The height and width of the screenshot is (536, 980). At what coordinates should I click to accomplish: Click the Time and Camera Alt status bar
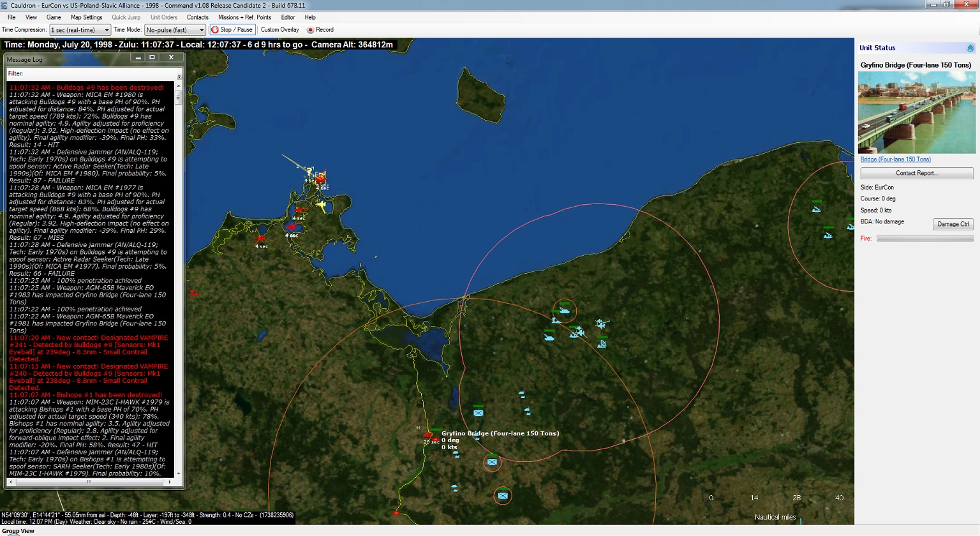pos(198,45)
